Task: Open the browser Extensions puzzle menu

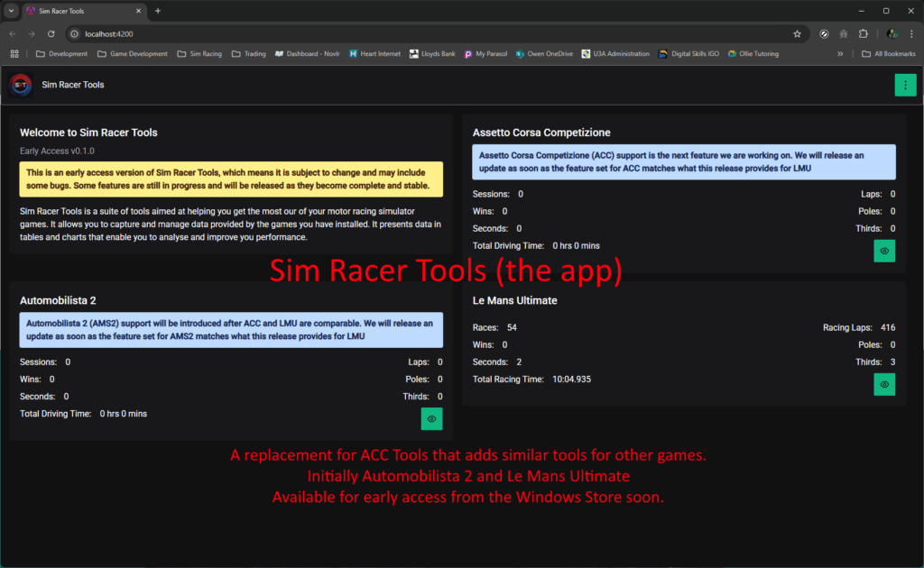Action: pos(864,34)
